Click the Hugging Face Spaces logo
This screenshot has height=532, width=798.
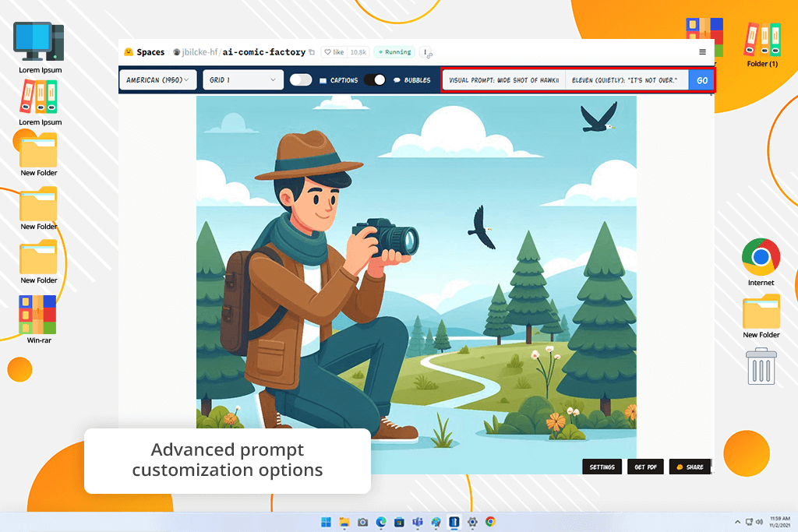(x=129, y=52)
